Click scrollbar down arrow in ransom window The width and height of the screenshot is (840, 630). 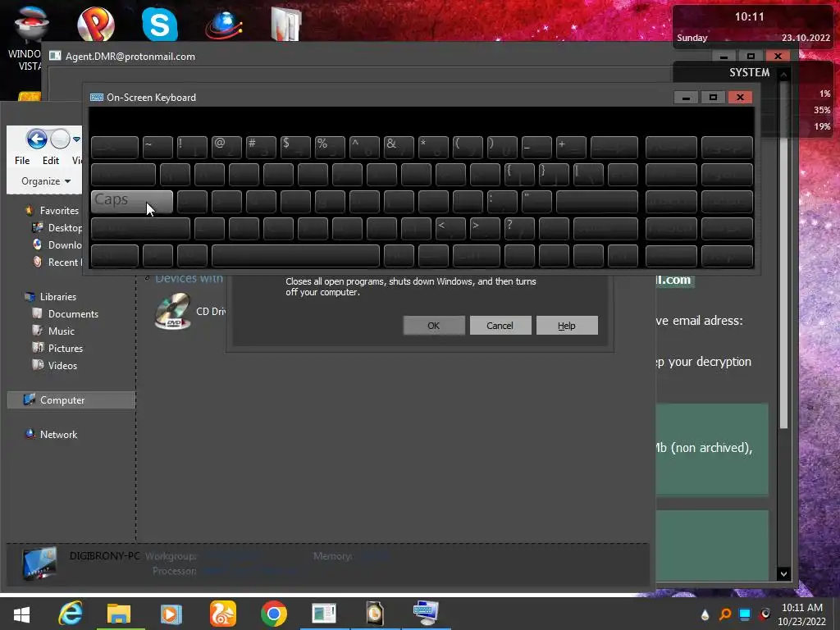tap(783, 573)
